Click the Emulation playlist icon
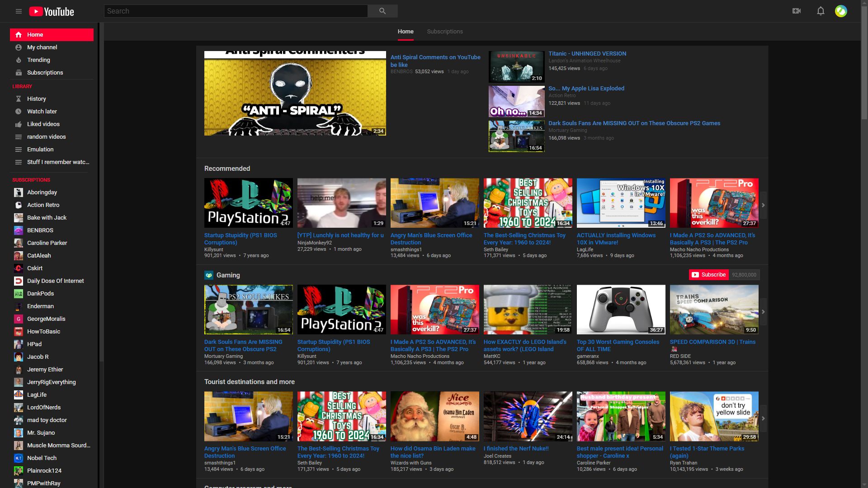The height and width of the screenshot is (488, 868). (x=19, y=150)
